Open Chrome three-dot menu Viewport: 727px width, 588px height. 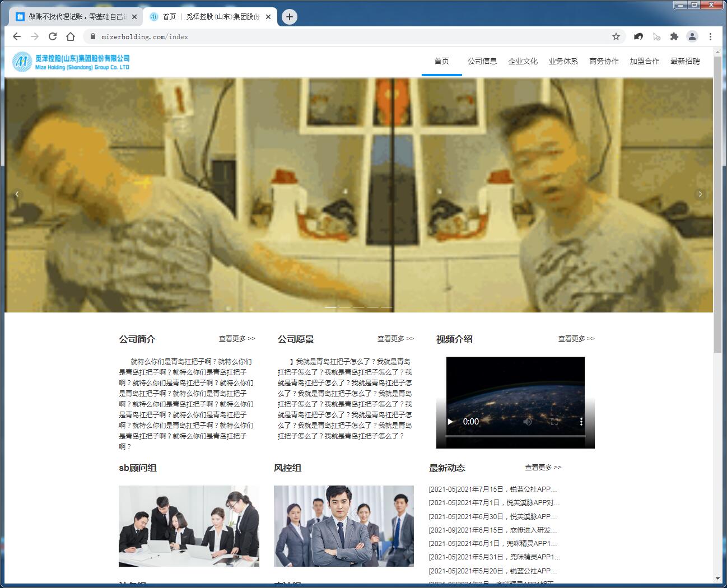tap(710, 36)
